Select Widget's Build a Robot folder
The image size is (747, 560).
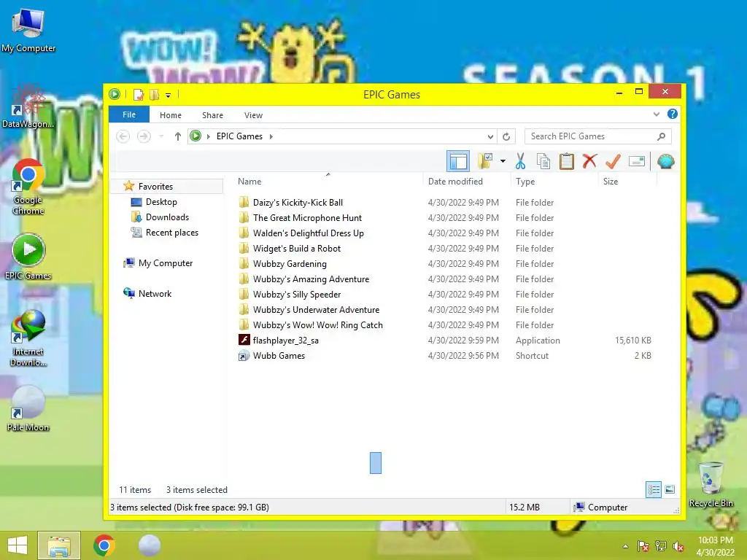(297, 248)
